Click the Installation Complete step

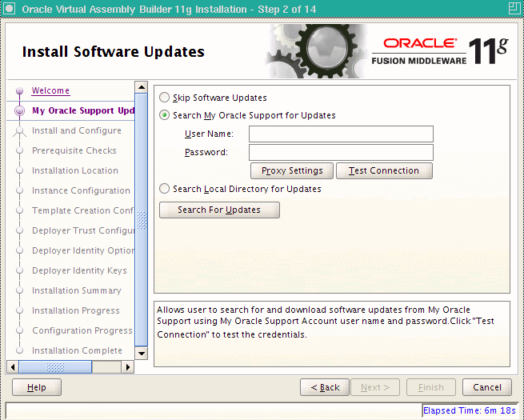(x=77, y=351)
